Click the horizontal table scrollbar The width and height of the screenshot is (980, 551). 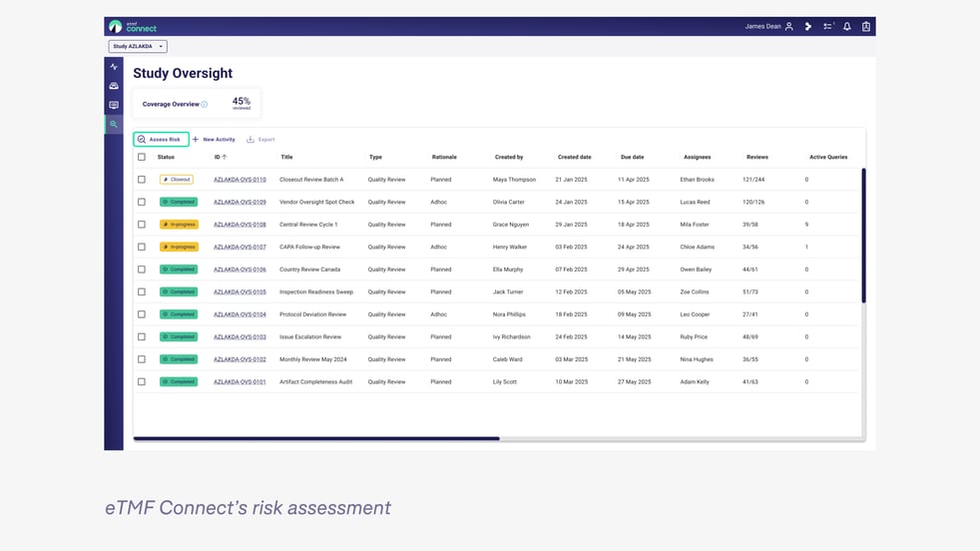[x=316, y=438]
